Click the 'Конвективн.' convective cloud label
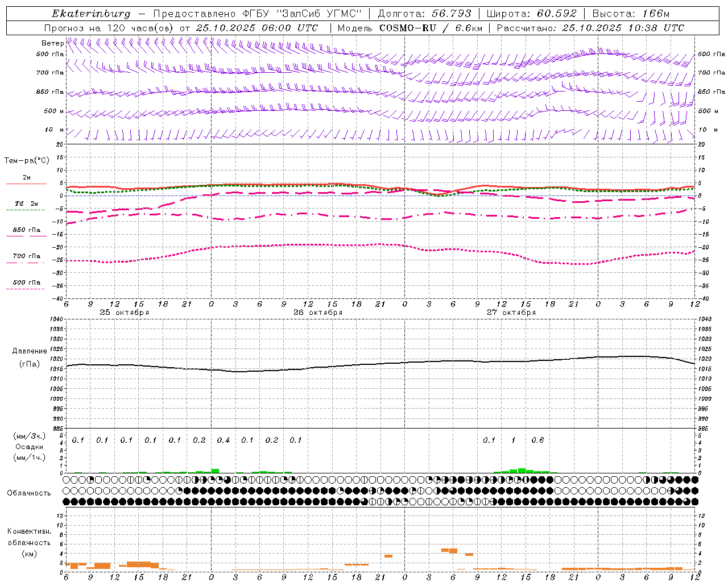The height and width of the screenshot is (582, 728). click(x=30, y=531)
